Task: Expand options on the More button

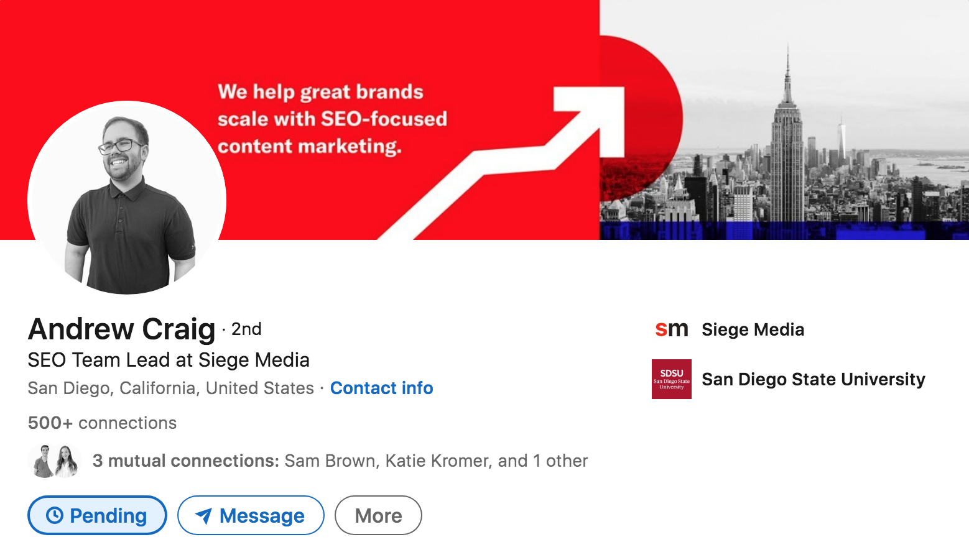Action: pos(378,515)
